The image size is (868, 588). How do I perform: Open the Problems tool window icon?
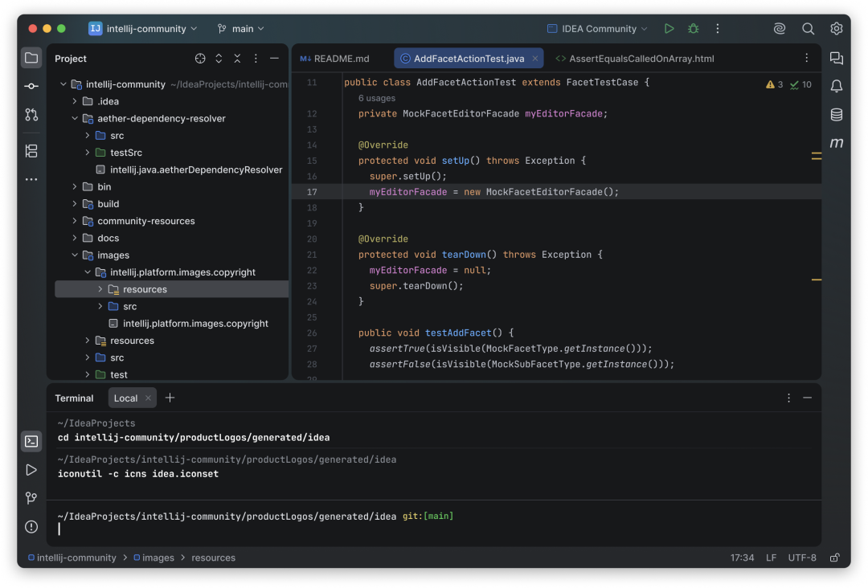pos(31,528)
